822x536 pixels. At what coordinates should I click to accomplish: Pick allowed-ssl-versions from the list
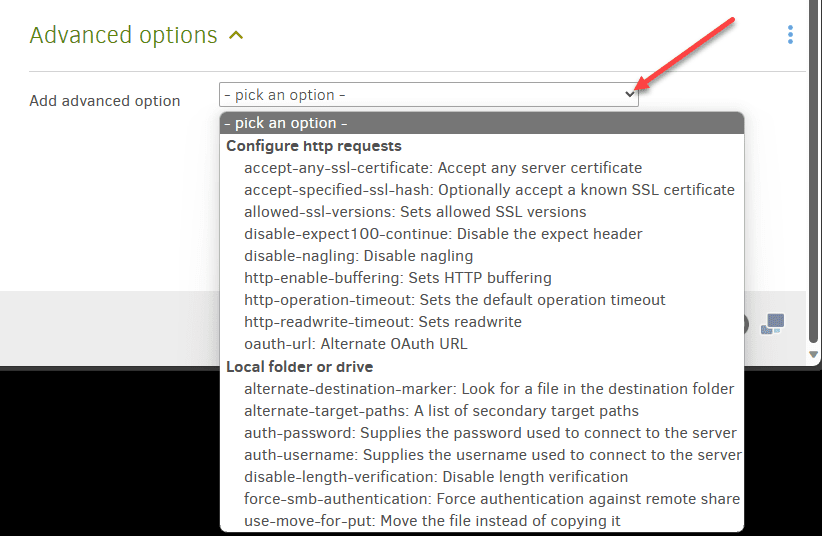415,212
